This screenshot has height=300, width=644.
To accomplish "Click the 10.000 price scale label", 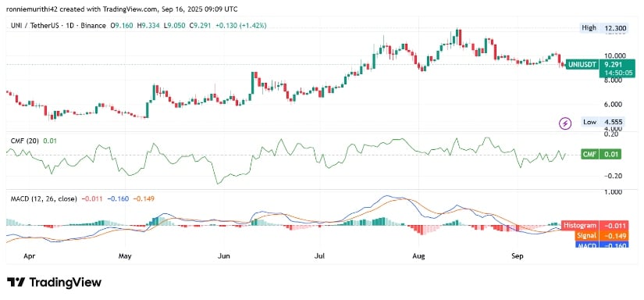I will click(615, 55).
